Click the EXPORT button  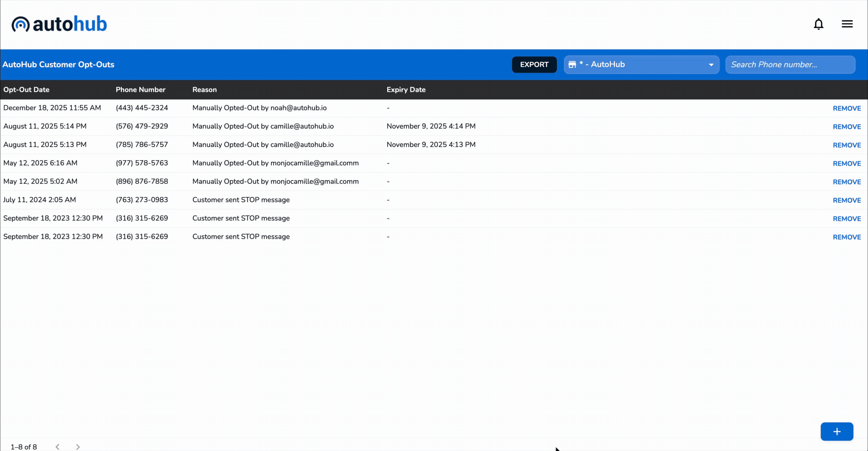534,64
